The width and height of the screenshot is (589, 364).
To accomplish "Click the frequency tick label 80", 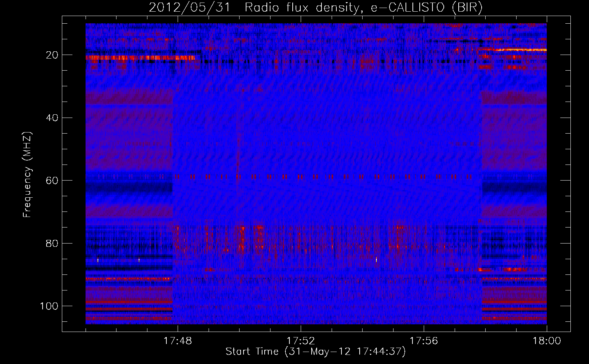I will (52, 243).
